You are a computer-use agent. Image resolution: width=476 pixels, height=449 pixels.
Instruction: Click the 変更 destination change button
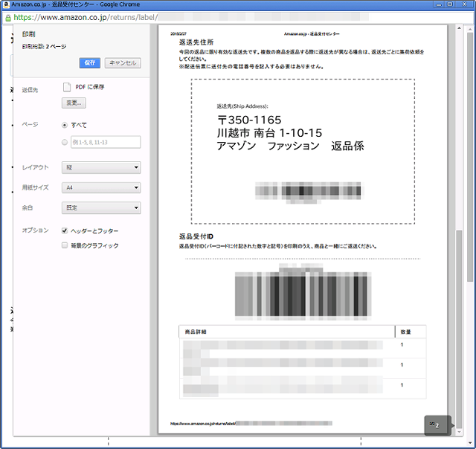point(74,103)
